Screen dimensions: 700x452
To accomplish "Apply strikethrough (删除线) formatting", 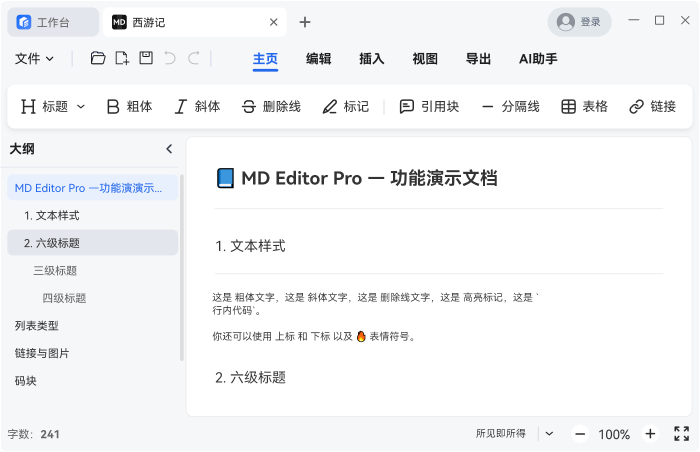I will (271, 106).
